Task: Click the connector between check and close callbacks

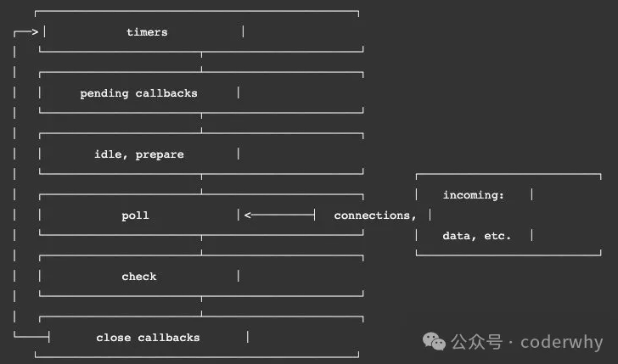Action: 201,306
